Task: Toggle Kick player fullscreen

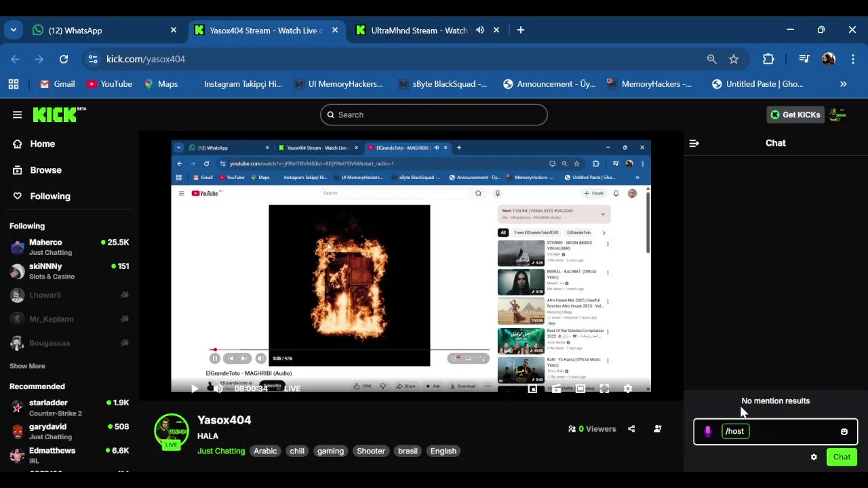Action: (x=604, y=388)
